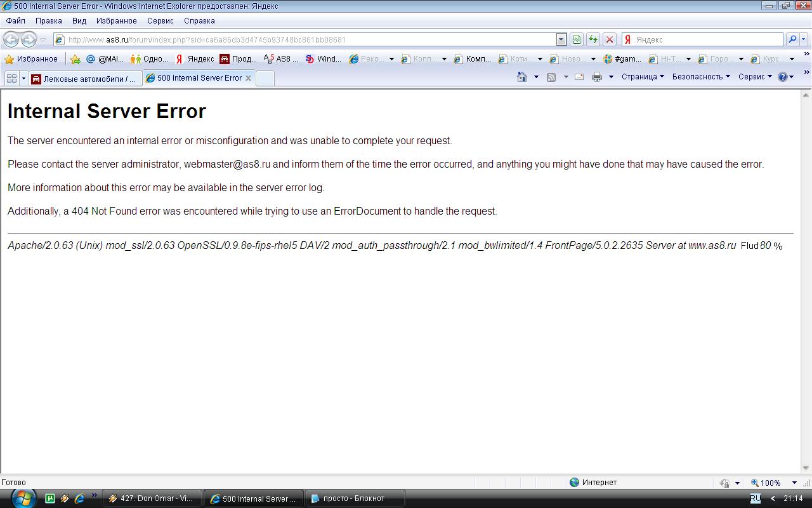Toggle Compatibility View icon
This screenshot has height=508, width=812.
point(576,39)
